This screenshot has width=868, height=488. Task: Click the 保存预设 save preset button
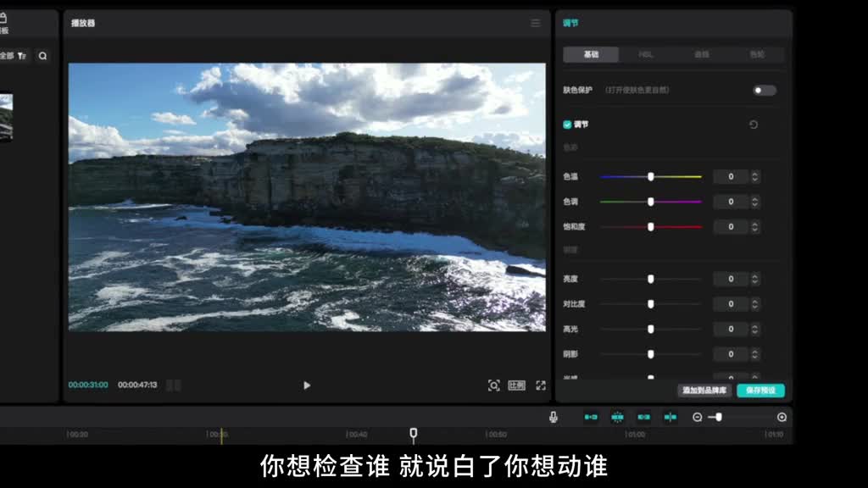pyautogui.click(x=760, y=391)
